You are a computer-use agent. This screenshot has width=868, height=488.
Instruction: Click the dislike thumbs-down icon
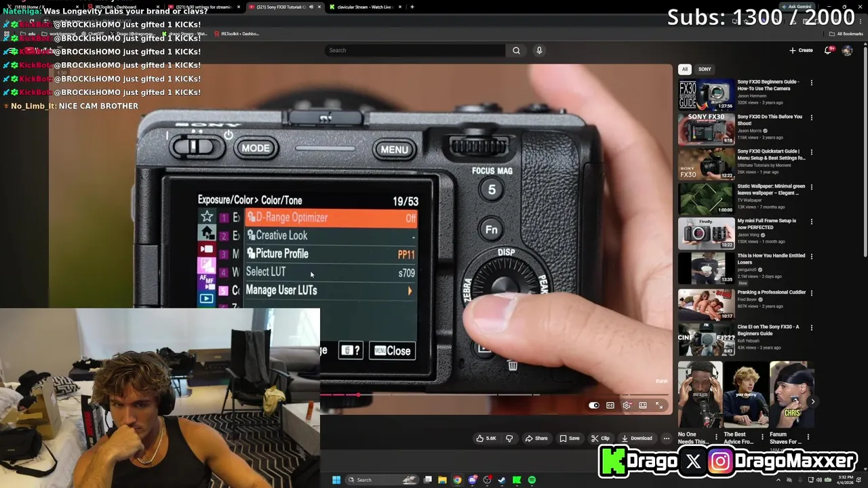pyautogui.click(x=509, y=439)
